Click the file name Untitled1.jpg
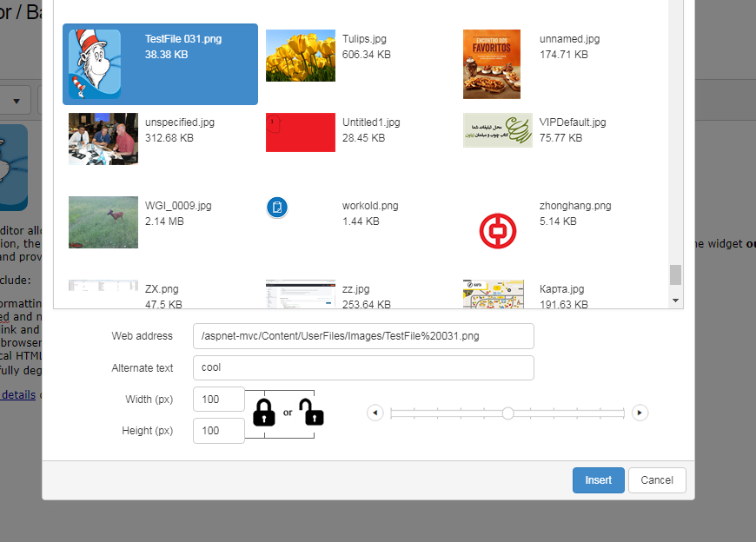This screenshot has width=756, height=542. (x=371, y=122)
